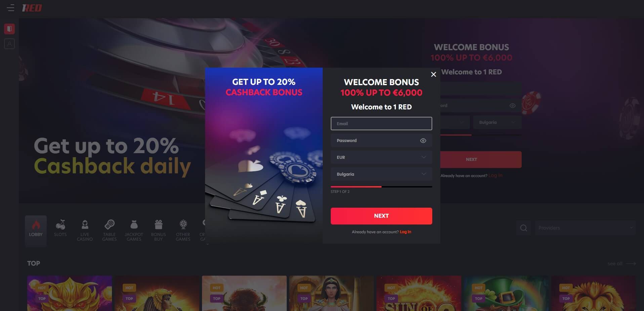Image resolution: width=644 pixels, height=311 pixels.
Task: Switch to the Lobby tab
Action: (x=36, y=231)
